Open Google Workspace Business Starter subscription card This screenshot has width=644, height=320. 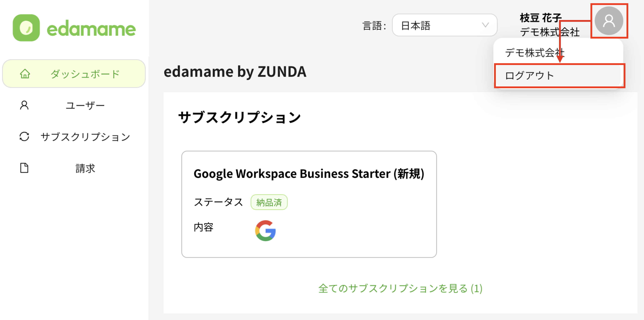pyautogui.click(x=309, y=204)
